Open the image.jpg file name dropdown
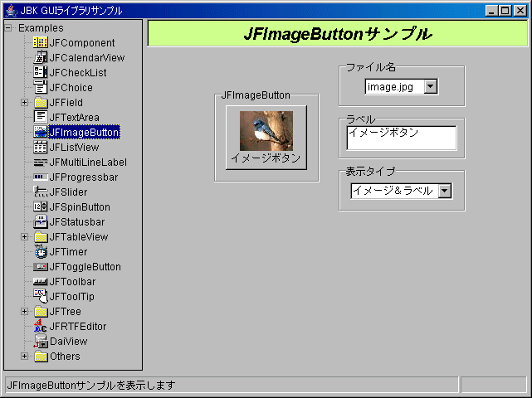 430,86
